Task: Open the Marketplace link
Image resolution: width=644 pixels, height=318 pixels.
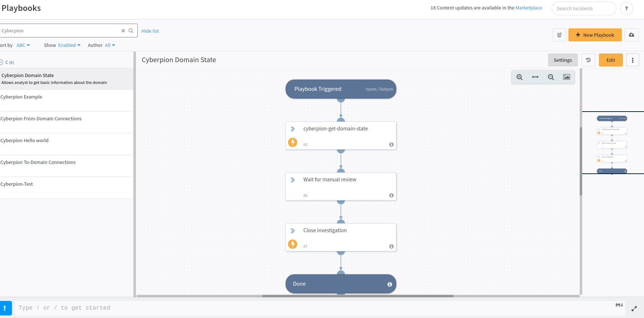Action: pos(528,8)
